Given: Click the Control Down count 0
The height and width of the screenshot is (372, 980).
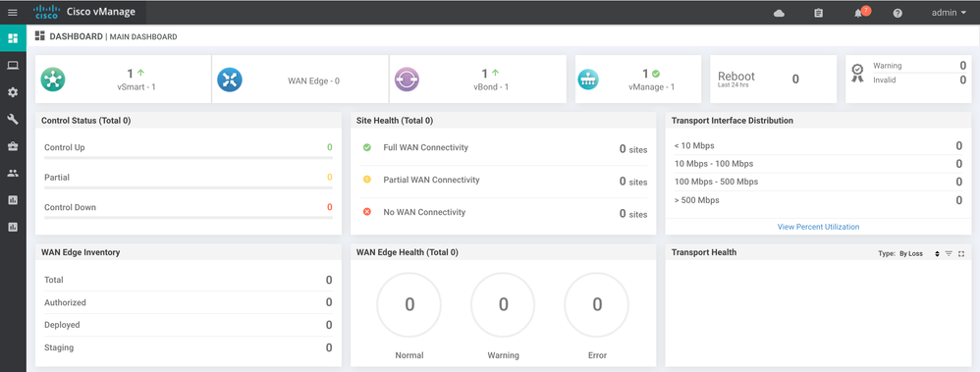Looking at the screenshot, I should click(329, 207).
